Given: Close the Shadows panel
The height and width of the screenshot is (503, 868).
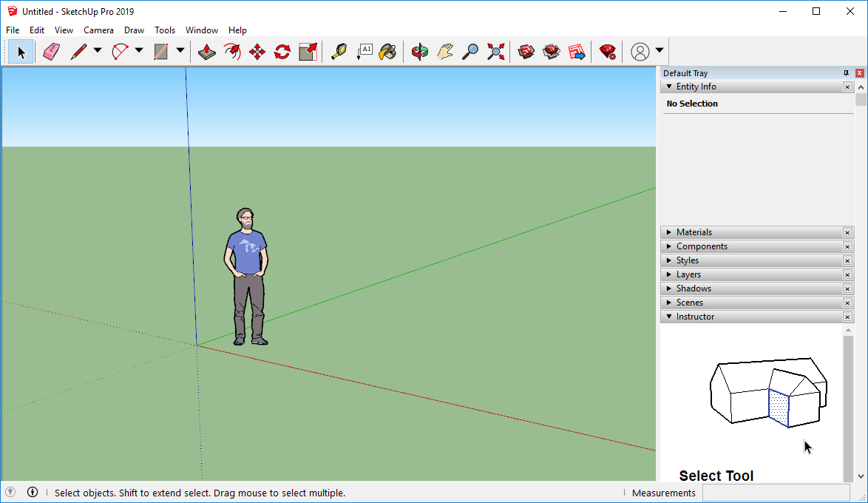Looking at the screenshot, I should click(847, 288).
